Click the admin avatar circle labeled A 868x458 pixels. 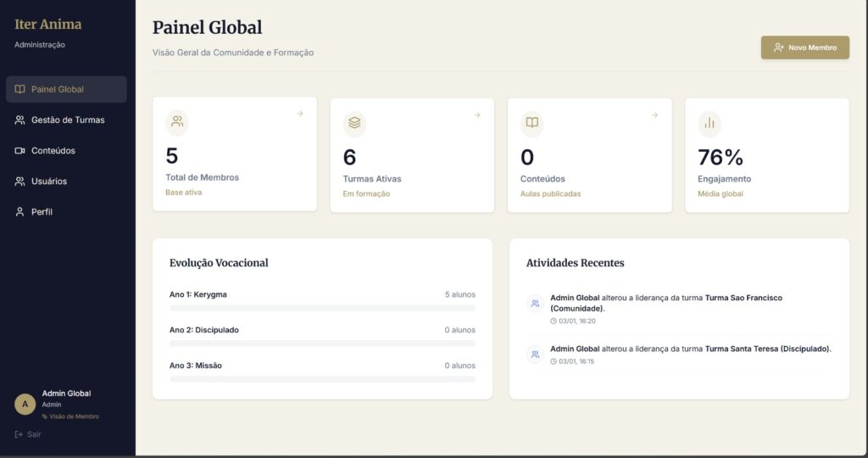pos(25,405)
